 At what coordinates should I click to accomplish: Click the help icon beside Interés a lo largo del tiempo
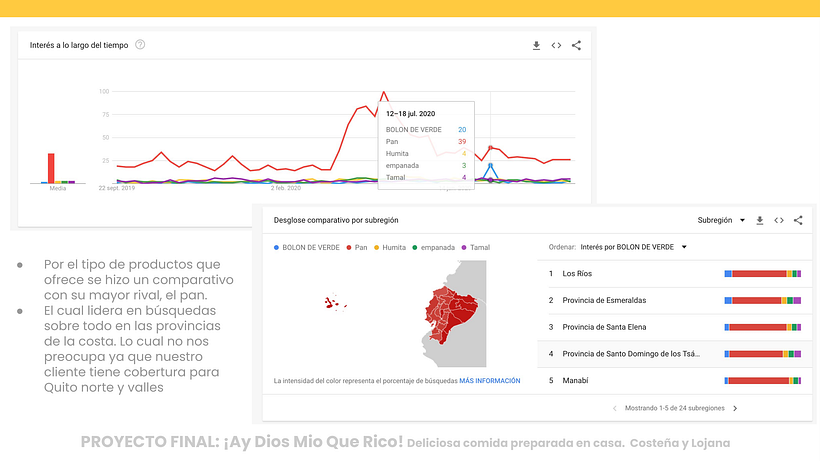pos(140,45)
